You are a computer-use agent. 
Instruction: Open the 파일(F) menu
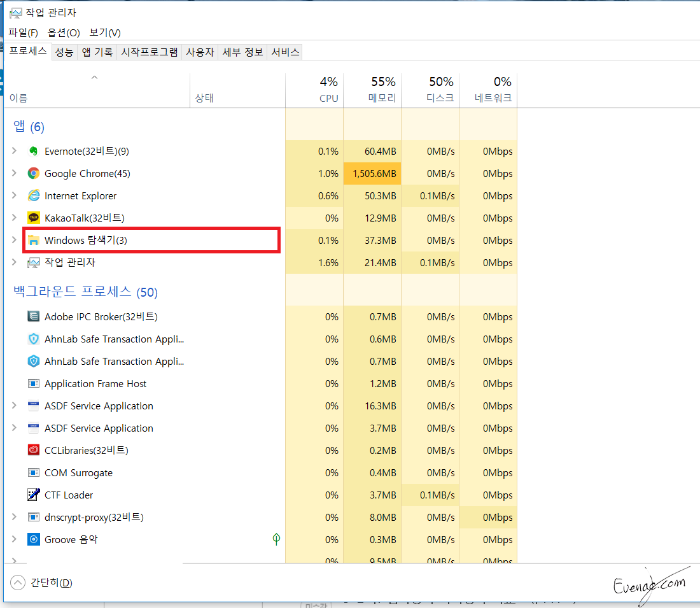(23, 32)
